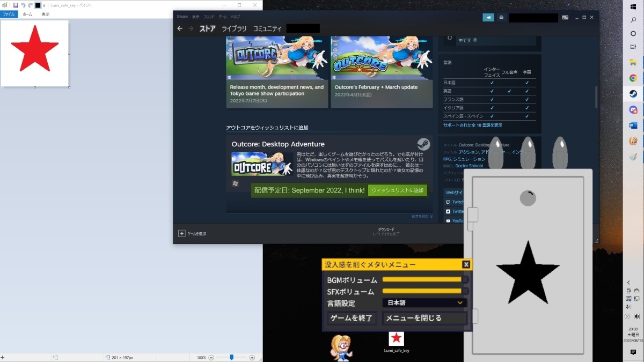Viewport: 644px width, 362px height.
Task: Click the Lumi_safe_key star file icon on desktop
Action: click(x=396, y=338)
